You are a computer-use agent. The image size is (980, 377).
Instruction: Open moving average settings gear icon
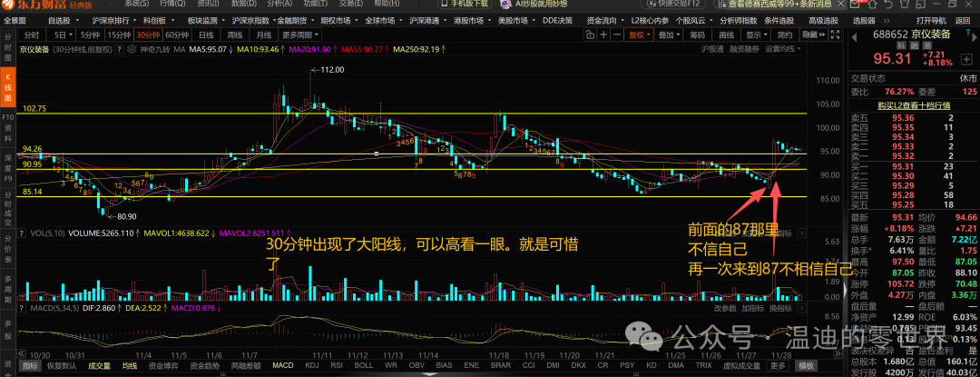pos(132,49)
